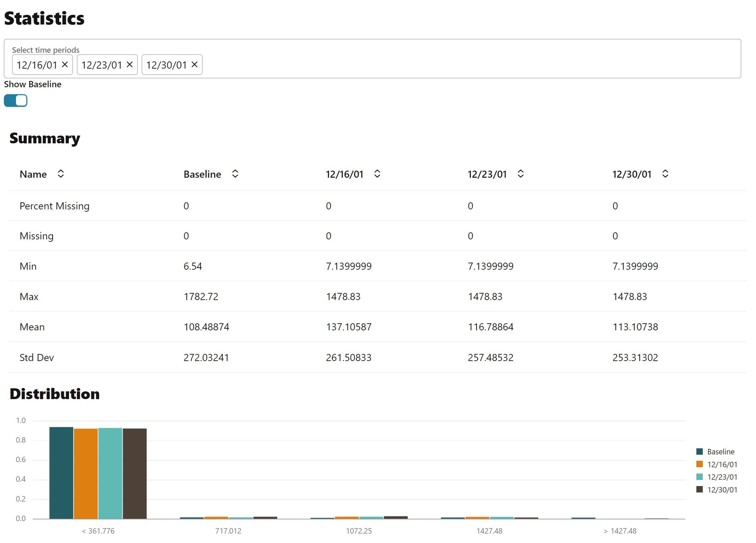This screenshot has height=543, width=756.
Task: Remove the 12/16/01 time period chip
Action: pos(65,64)
